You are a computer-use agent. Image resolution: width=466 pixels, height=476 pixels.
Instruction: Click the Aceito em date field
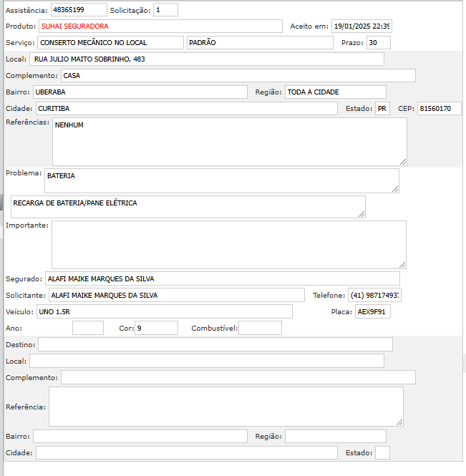pyautogui.click(x=361, y=26)
